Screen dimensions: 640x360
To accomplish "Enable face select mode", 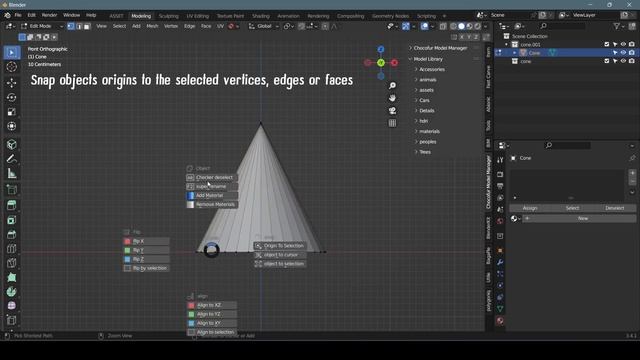I will pyautogui.click(x=87, y=26).
